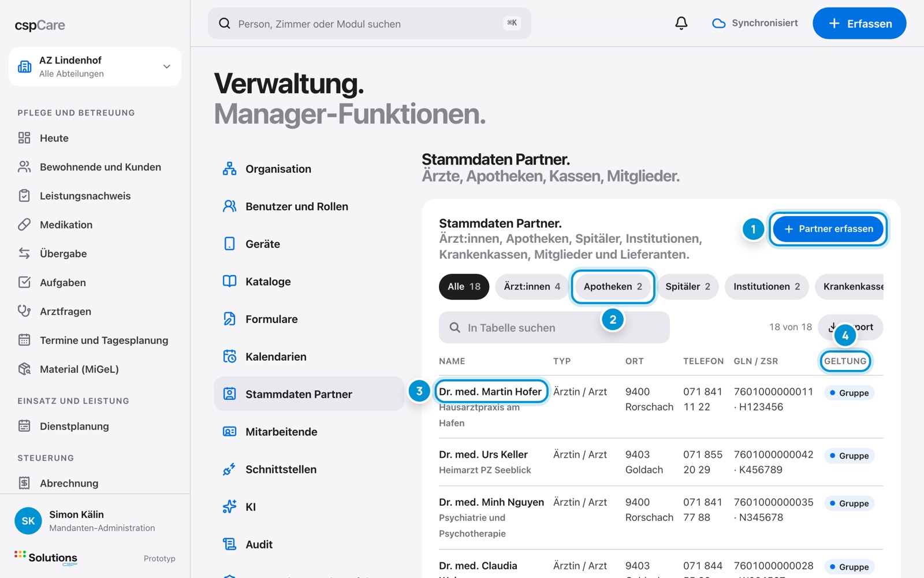This screenshot has height=578, width=924.
Task: Filter partners by Ärzt:innen
Action: tap(532, 287)
